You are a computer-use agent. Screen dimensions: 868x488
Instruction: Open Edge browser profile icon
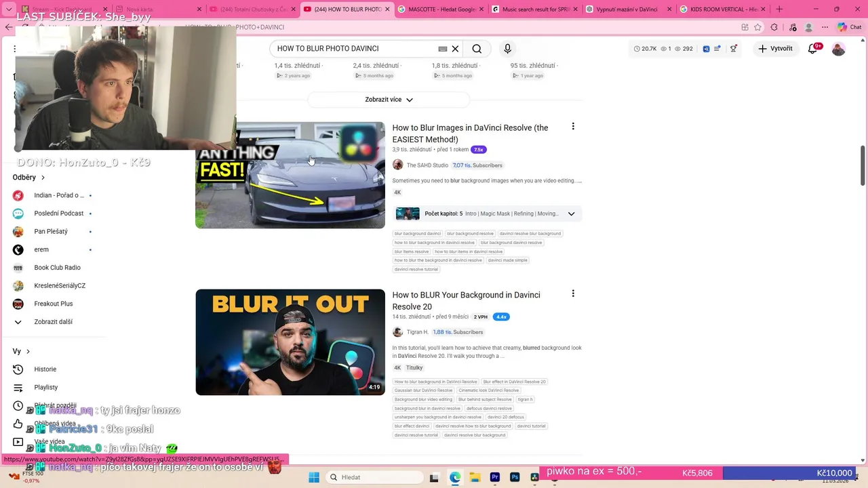[x=808, y=27]
